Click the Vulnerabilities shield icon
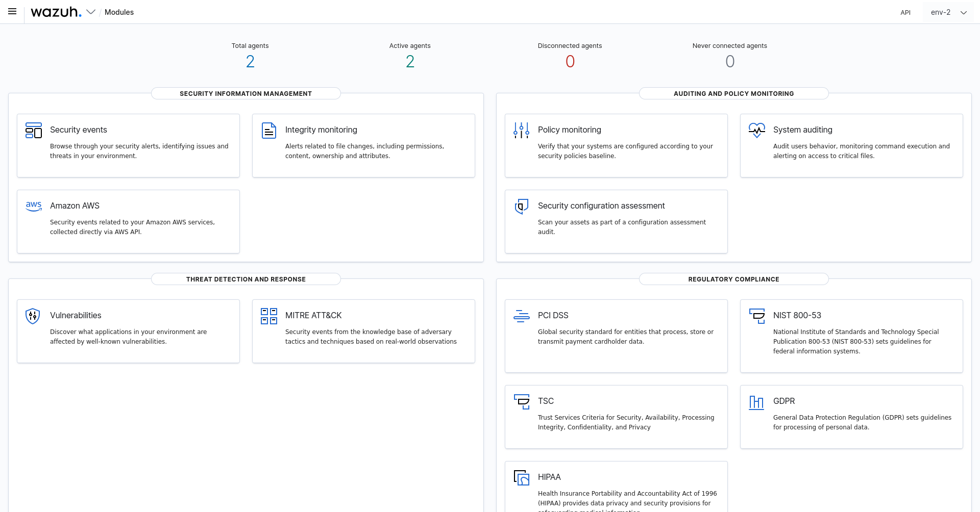The width and height of the screenshot is (980, 512). point(32,316)
